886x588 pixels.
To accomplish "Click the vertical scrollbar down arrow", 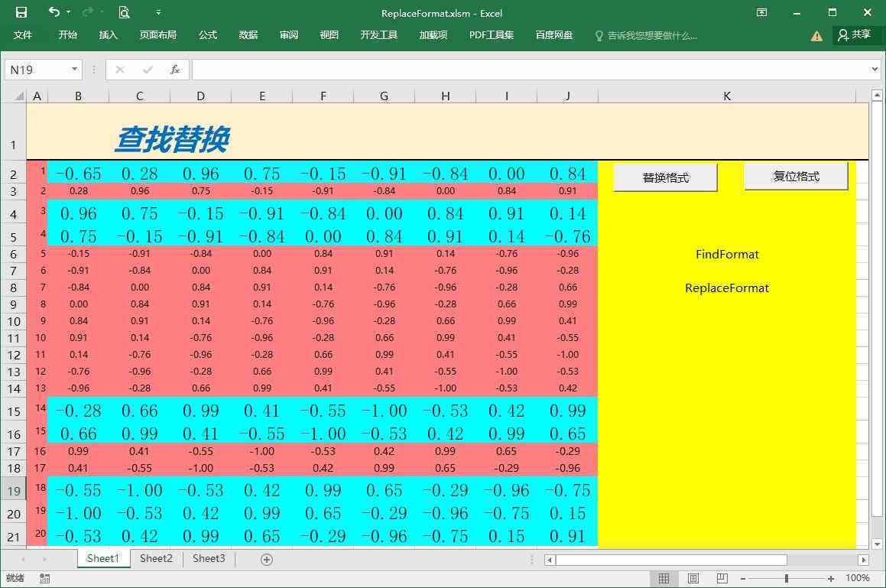I will [x=877, y=544].
